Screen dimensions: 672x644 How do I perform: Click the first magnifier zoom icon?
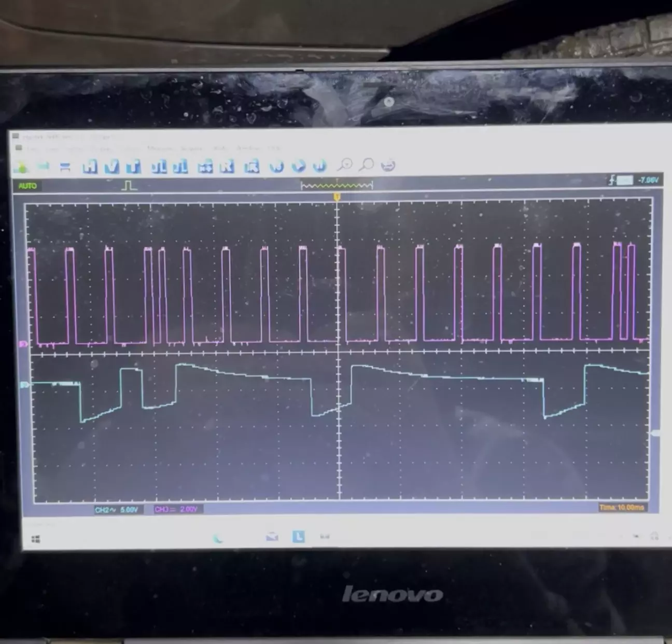coord(345,165)
